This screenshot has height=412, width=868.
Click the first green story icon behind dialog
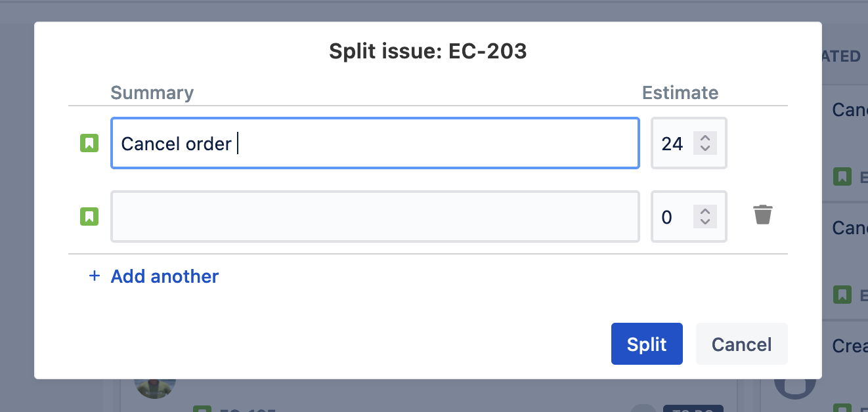click(x=842, y=176)
